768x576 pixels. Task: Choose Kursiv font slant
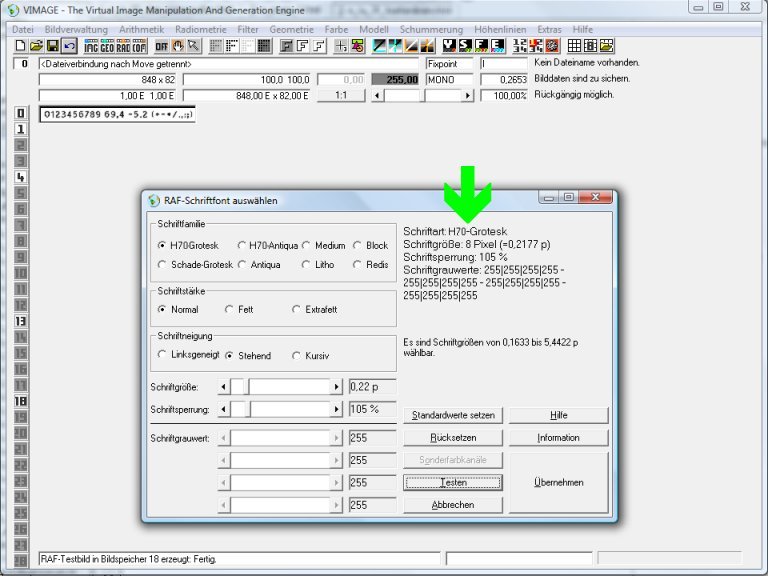pyautogui.click(x=296, y=355)
